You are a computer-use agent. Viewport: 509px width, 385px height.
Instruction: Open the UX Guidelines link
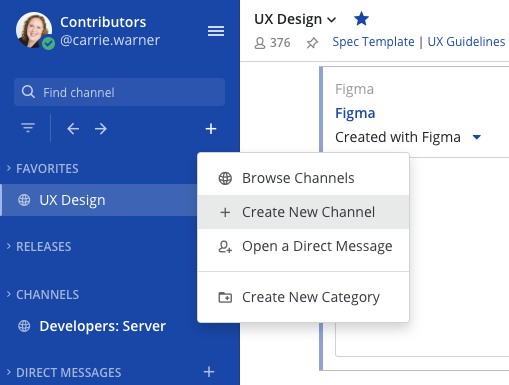point(466,42)
